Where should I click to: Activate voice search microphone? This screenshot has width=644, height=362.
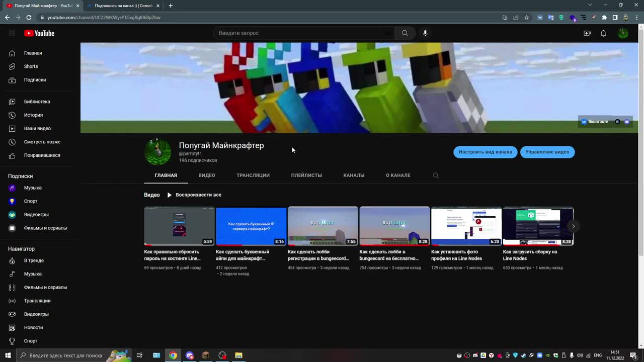pos(425,33)
